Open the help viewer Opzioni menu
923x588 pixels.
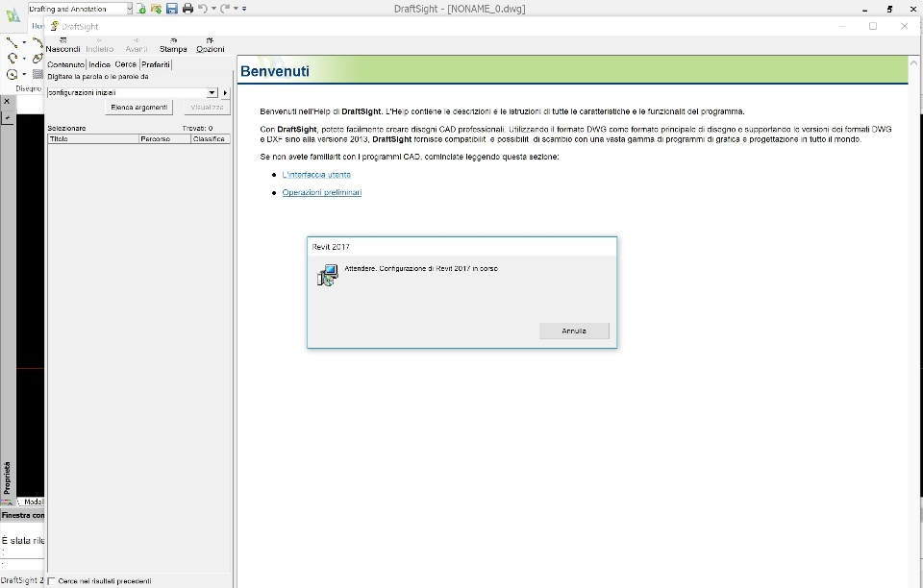coord(211,45)
